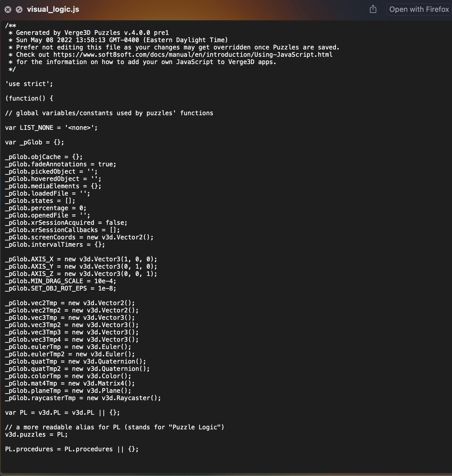This screenshot has height=476, width=452.
Task: Click the _pGlob.AXIS_Y Vector3 line
Action: (81, 266)
